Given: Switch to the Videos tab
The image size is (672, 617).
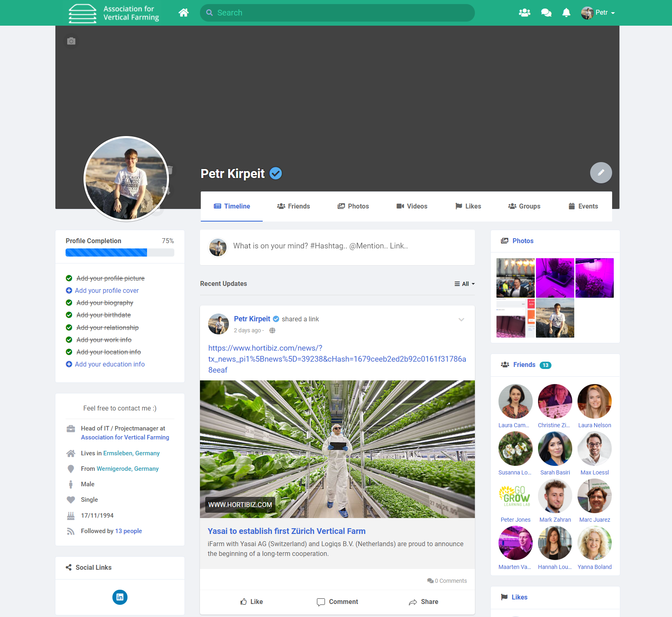Looking at the screenshot, I should pyautogui.click(x=412, y=206).
